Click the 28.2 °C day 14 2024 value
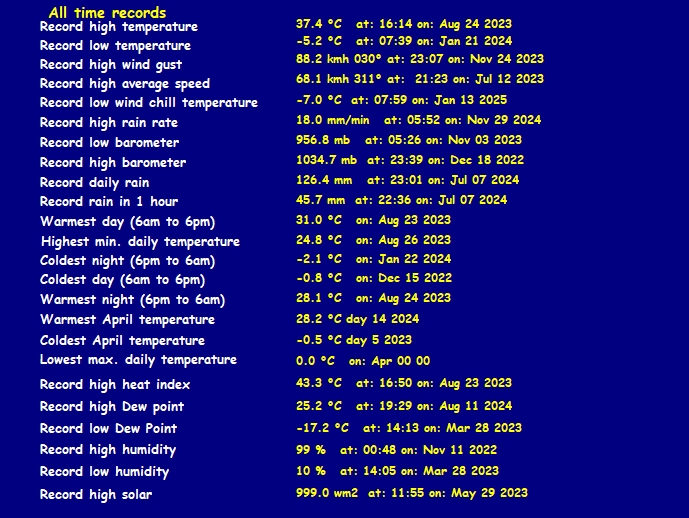This screenshot has height=518, width=689. pyautogui.click(x=357, y=319)
